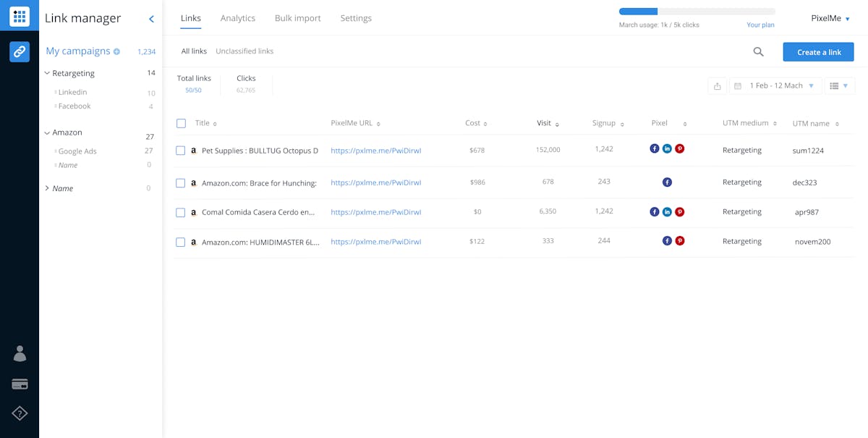Select the Facebook campaign in sidebar

click(x=75, y=106)
